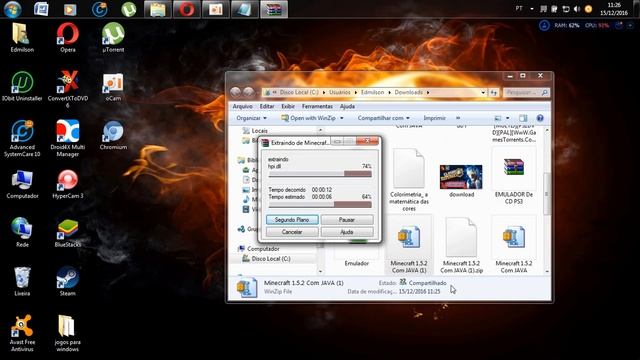
Task: Switch to the WinRAR taskbar button
Action: click(274, 9)
